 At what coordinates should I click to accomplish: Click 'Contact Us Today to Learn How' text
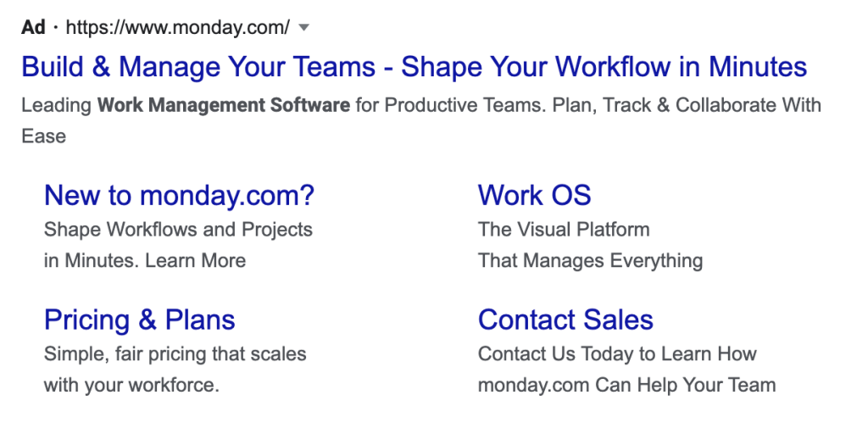(x=617, y=353)
